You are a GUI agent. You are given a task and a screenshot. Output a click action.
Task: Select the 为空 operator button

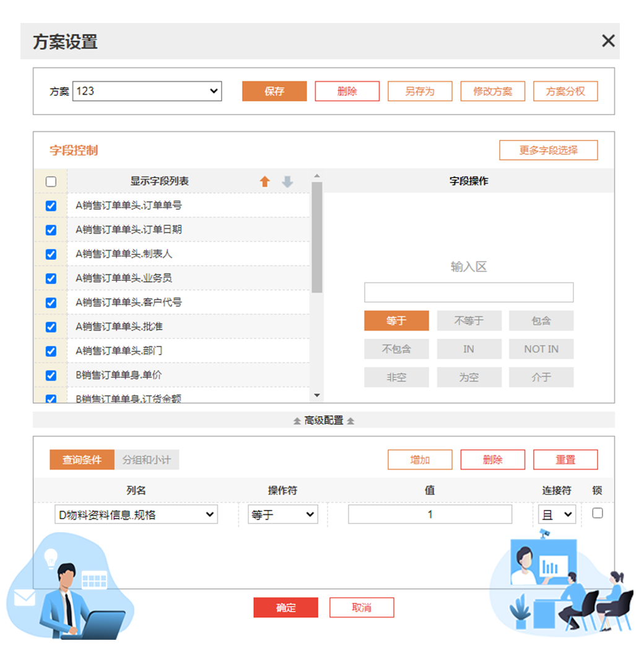[x=469, y=377]
